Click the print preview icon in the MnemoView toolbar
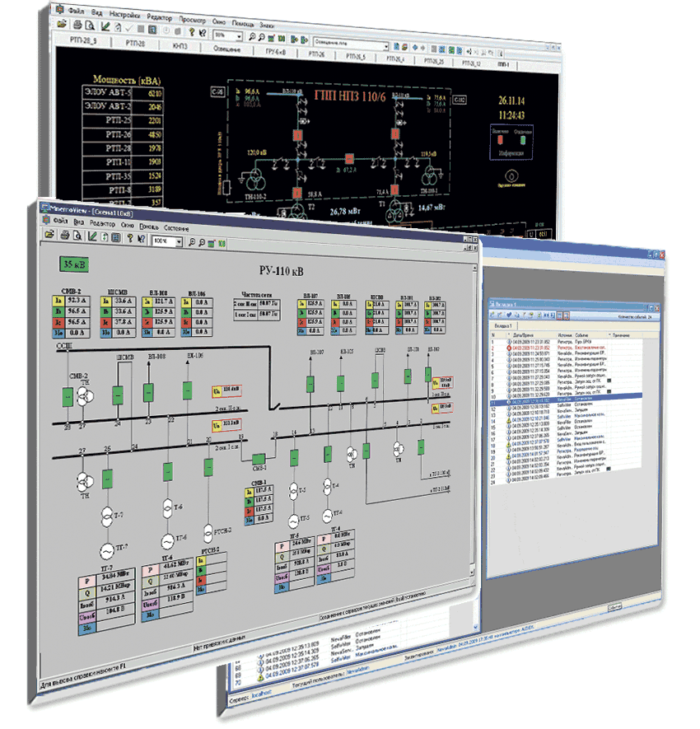 point(77,236)
